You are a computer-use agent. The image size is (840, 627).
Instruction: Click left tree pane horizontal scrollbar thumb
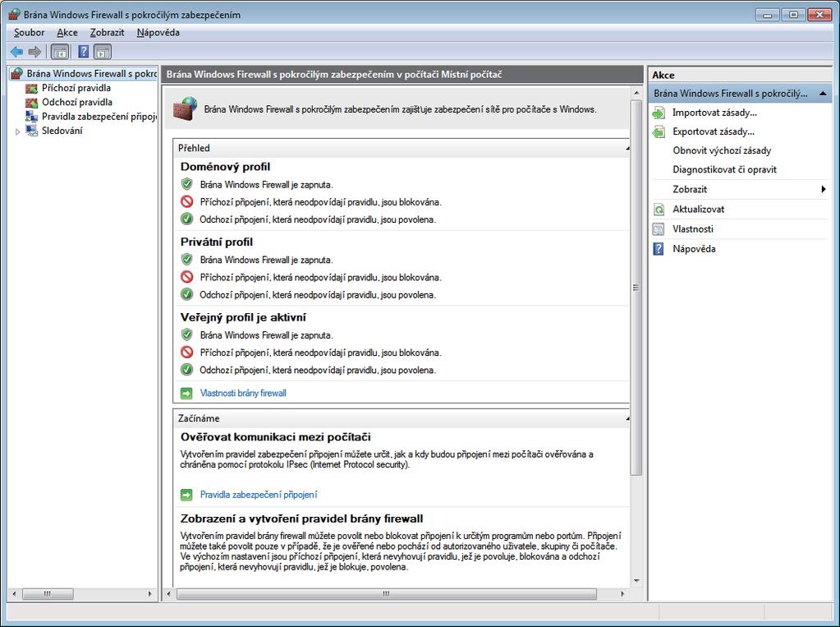point(48,594)
